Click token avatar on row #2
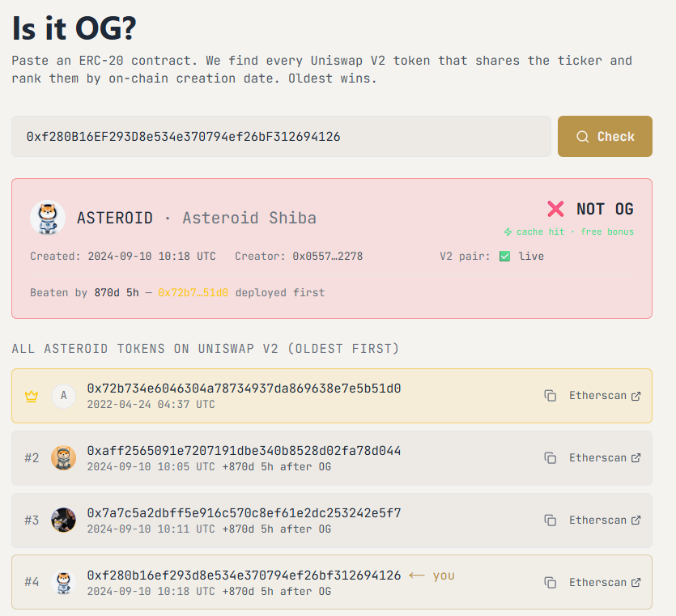Screen dimensions: 676x616 coord(63,458)
